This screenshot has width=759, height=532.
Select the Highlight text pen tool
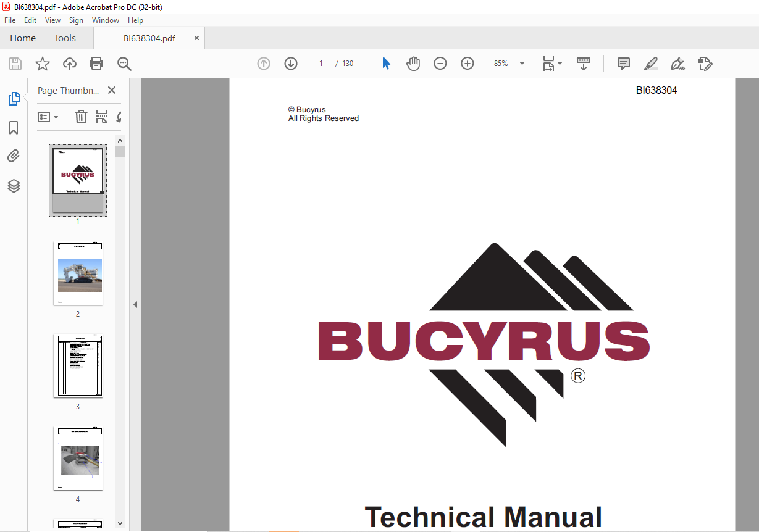(x=651, y=64)
